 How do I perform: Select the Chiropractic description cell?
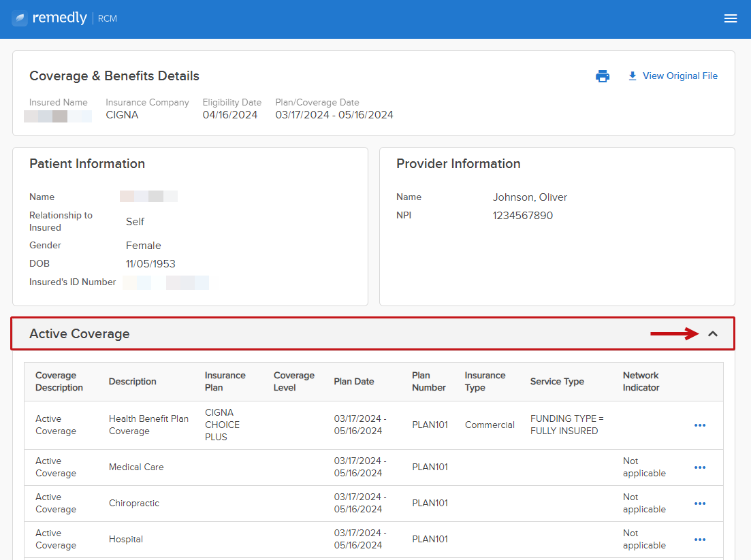click(133, 504)
